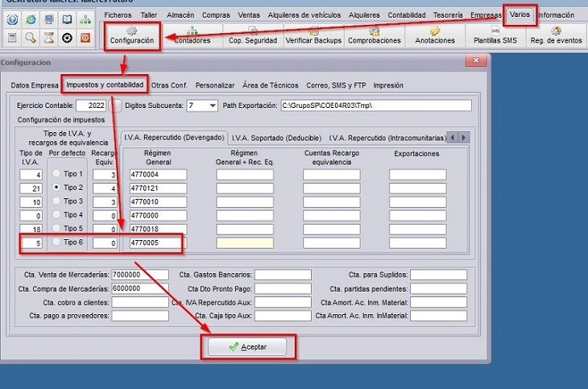
Task: Click Verificar Backups ribbon button
Action: click(x=313, y=35)
